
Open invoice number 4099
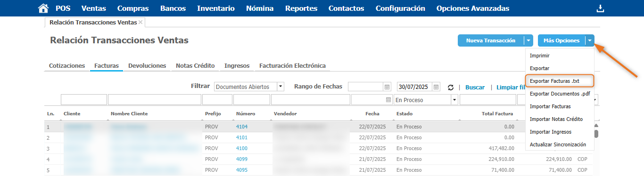[x=242, y=160]
